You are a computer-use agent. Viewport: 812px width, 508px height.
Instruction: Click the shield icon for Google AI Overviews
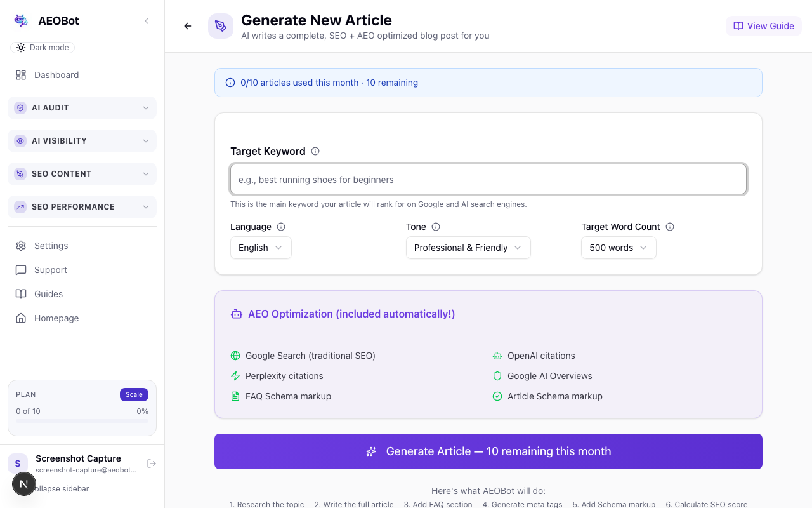[497, 376]
